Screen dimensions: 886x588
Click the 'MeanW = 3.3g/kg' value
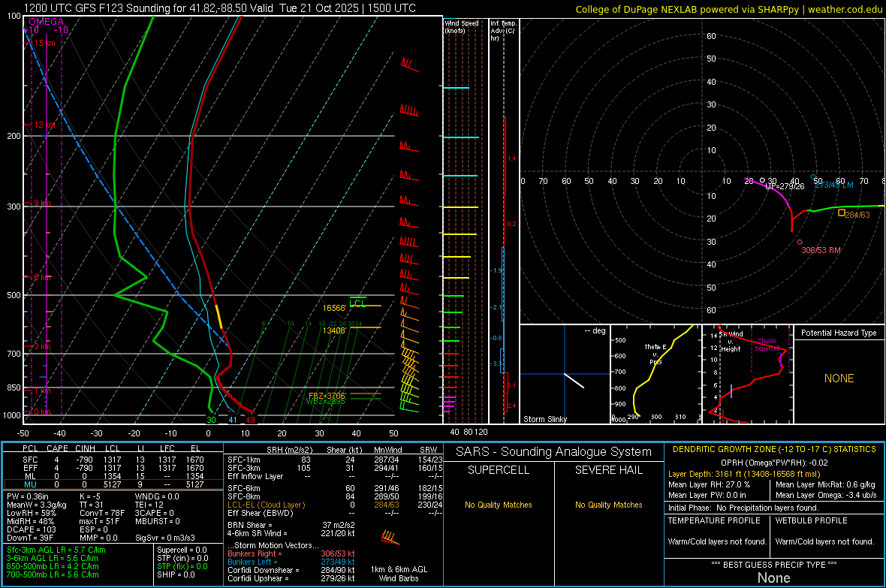(37, 505)
